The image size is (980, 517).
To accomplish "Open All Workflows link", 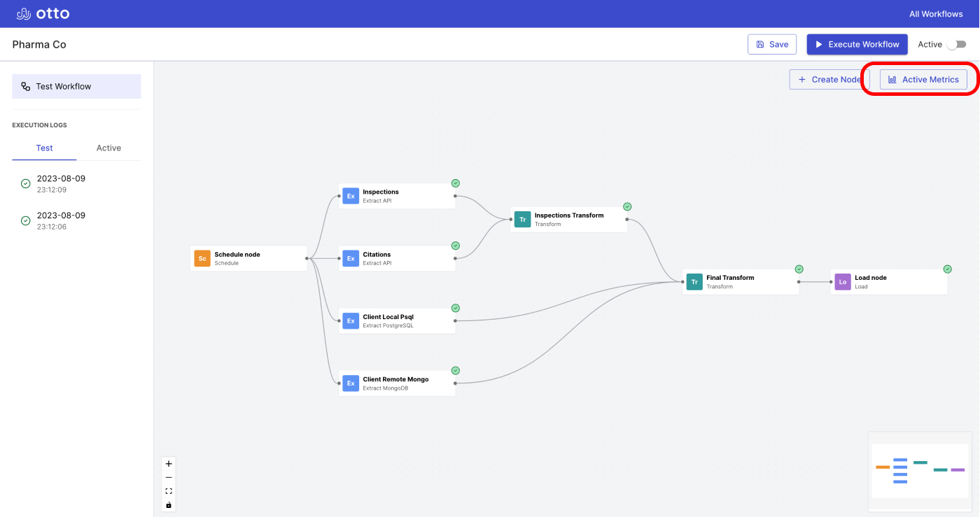I will (x=936, y=14).
